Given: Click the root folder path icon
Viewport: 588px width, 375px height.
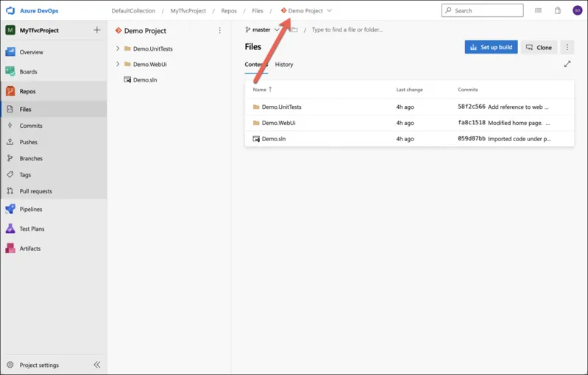Looking at the screenshot, I should pyautogui.click(x=295, y=29).
